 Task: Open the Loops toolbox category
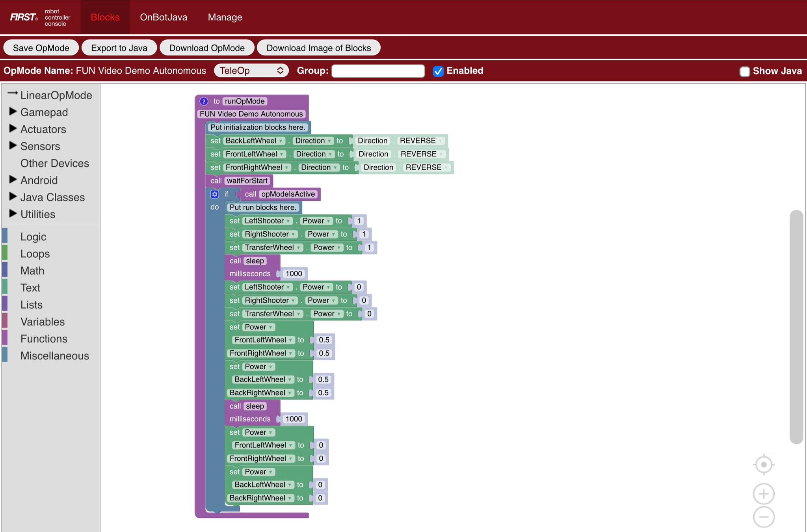point(35,254)
